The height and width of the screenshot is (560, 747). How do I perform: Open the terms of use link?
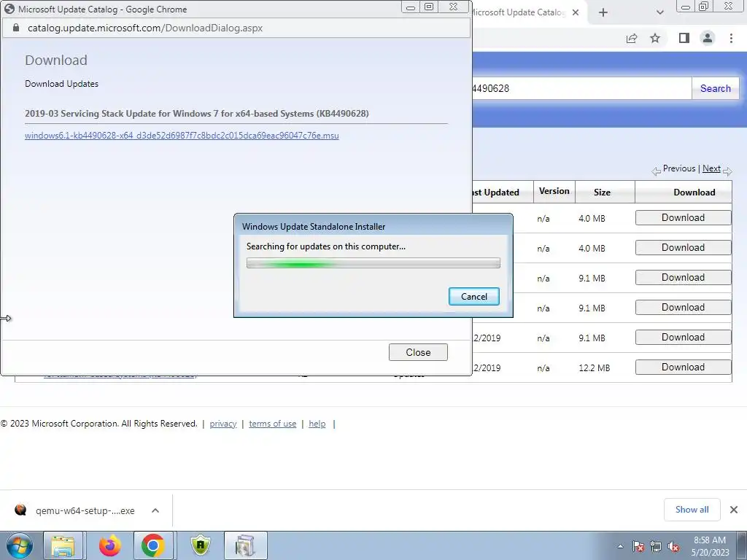coord(273,424)
